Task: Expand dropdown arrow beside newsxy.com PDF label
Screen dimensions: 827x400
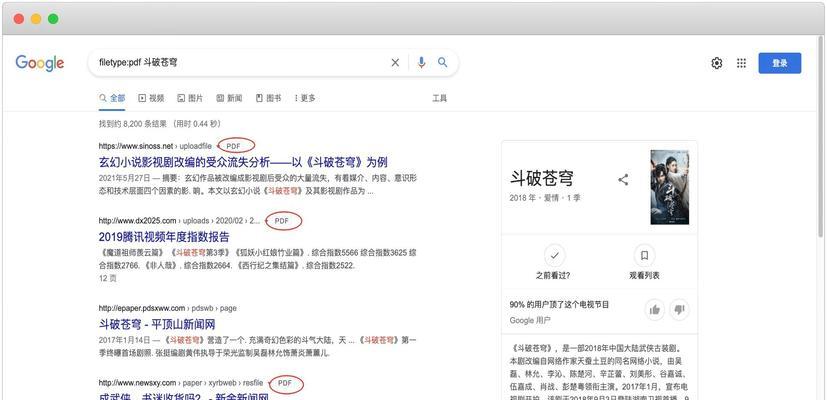Action: pos(270,383)
